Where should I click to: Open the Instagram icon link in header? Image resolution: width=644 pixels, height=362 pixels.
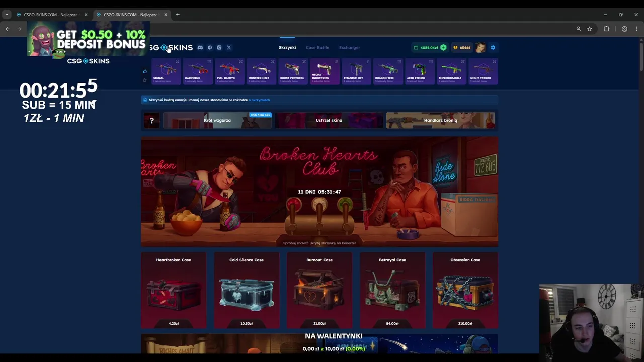click(x=219, y=48)
